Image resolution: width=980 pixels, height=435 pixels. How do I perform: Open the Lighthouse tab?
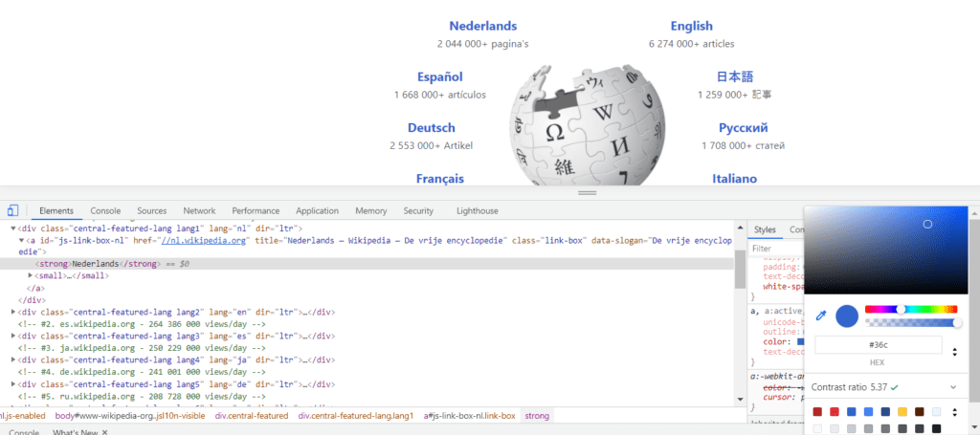coord(478,211)
